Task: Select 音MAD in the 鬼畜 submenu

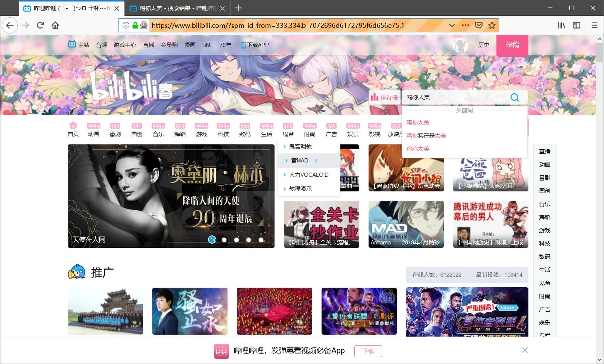Action: pyautogui.click(x=300, y=161)
